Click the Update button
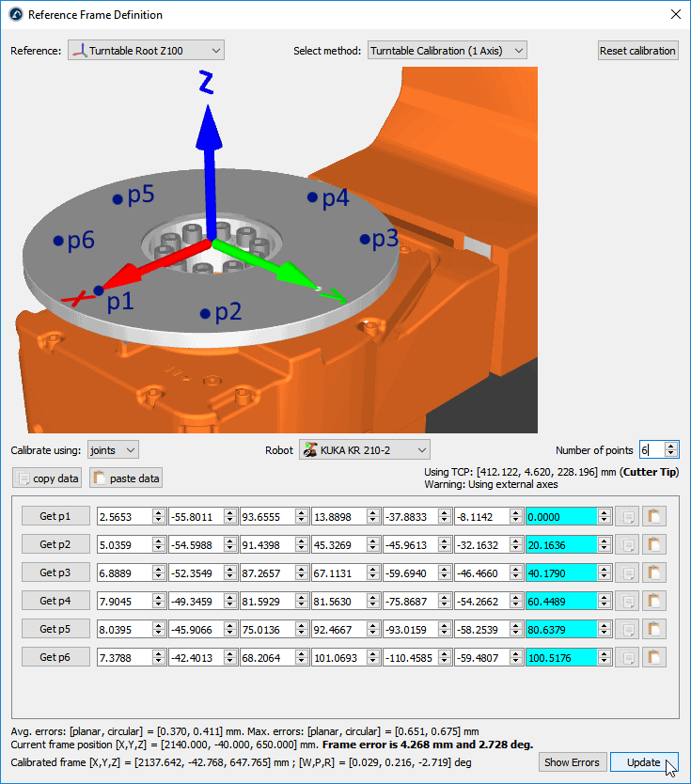 [644, 762]
